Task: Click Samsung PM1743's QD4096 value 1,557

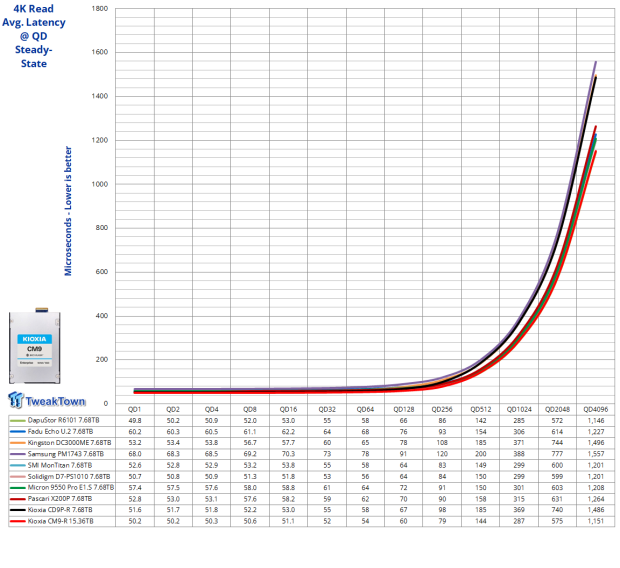Action: pyautogui.click(x=596, y=454)
